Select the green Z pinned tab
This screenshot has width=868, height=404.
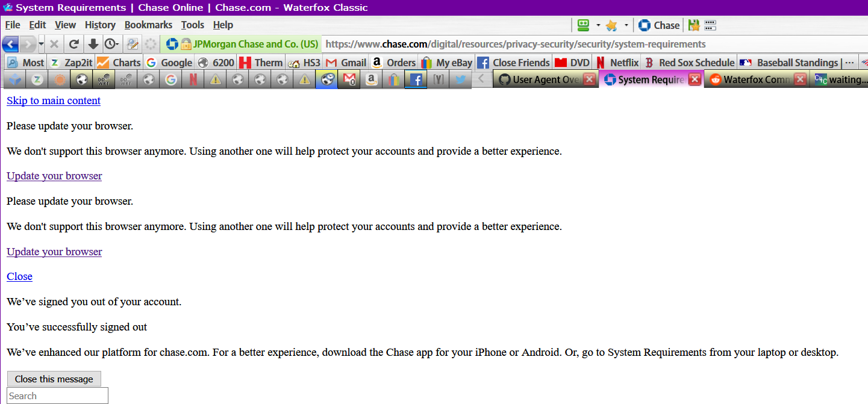(x=37, y=79)
